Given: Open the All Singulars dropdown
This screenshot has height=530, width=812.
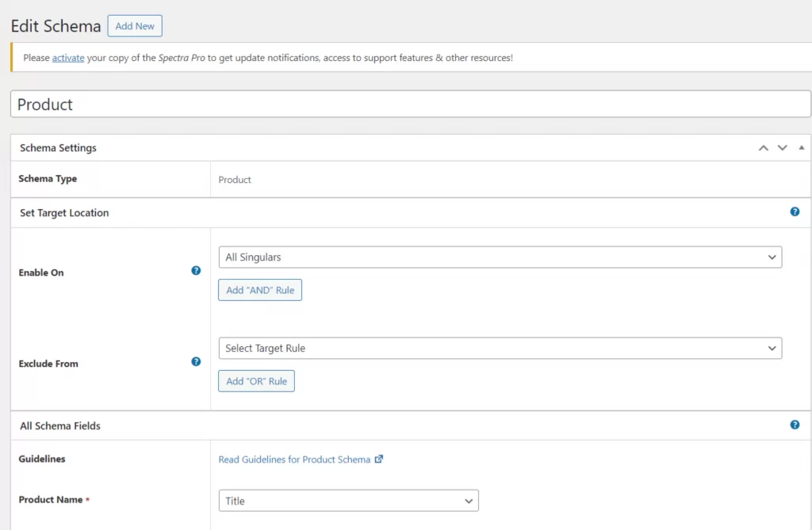Looking at the screenshot, I should (500, 257).
